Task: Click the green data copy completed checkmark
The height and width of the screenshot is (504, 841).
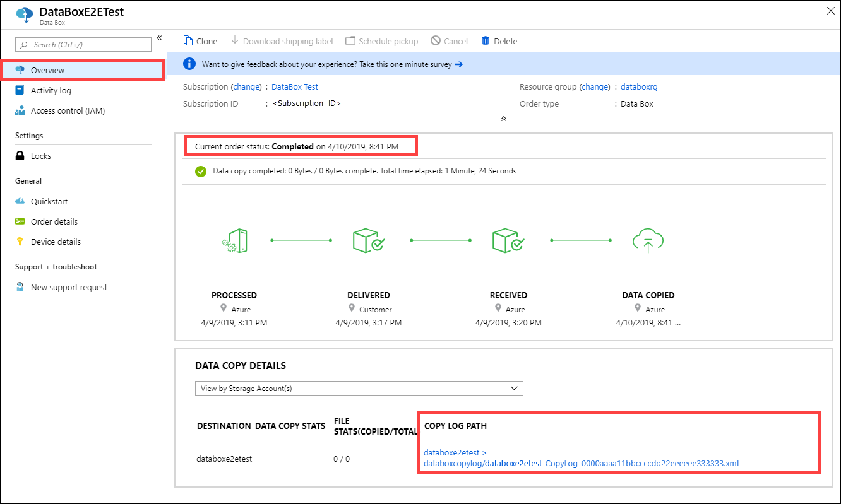Action: click(200, 171)
